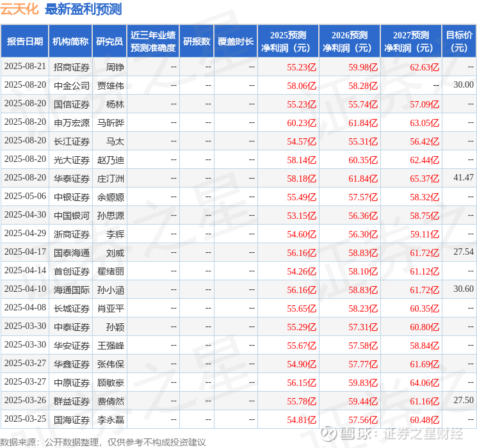Click 2025 forecast value 53.15亿
This screenshot has height=448, width=477.
coord(302,216)
